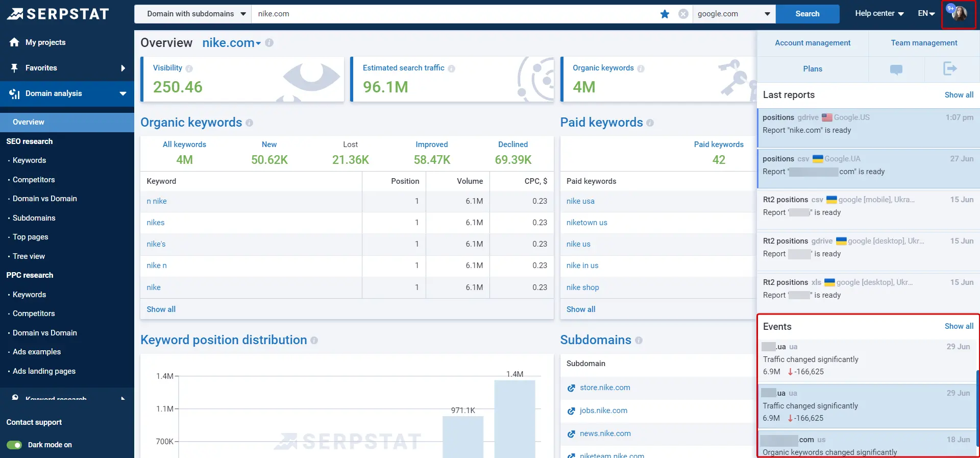The height and width of the screenshot is (458, 980).
Task: Open the Domain with subdomains dropdown
Action: tap(196, 14)
